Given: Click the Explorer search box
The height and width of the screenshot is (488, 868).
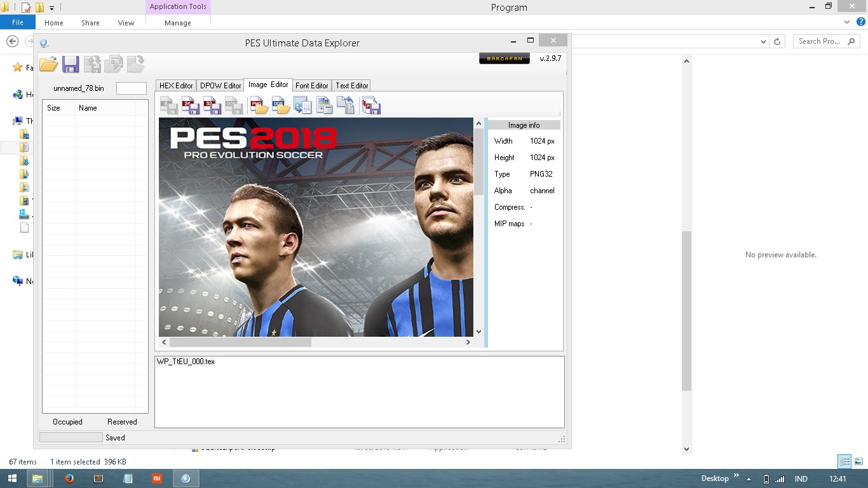Looking at the screenshot, I should pyautogui.click(x=827, y=41).
